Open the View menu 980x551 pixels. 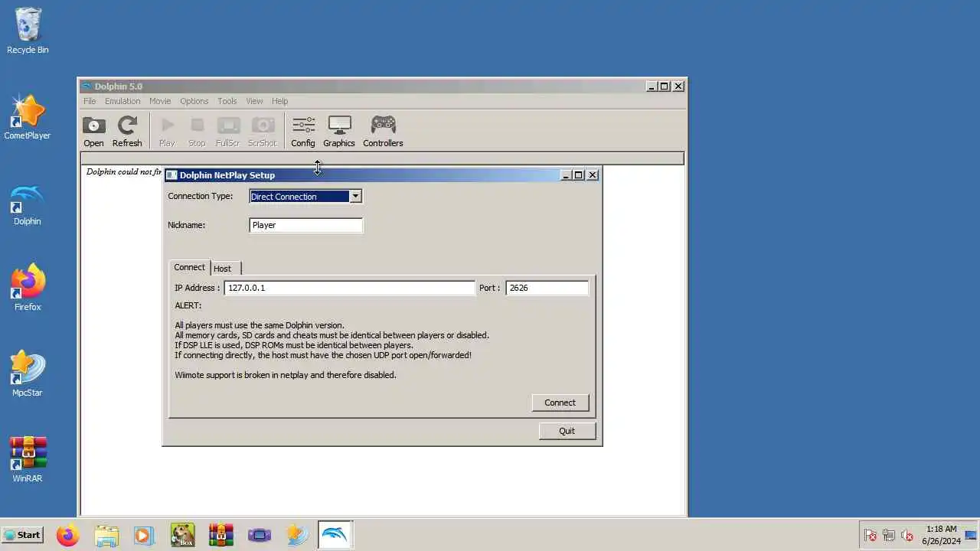254,101
